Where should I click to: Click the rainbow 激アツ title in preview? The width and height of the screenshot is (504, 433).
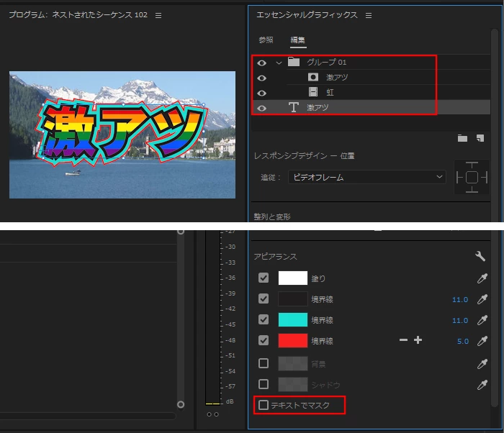pos(122,132)
